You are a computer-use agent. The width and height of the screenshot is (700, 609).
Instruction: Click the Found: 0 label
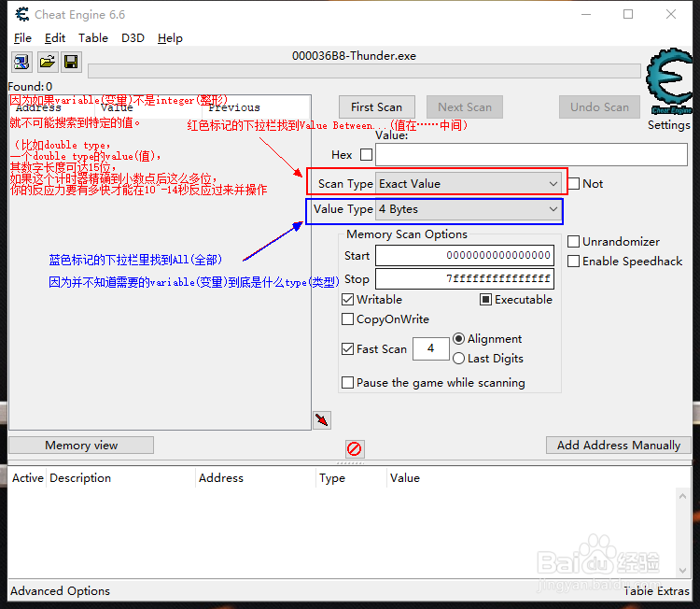click(30, 87)
